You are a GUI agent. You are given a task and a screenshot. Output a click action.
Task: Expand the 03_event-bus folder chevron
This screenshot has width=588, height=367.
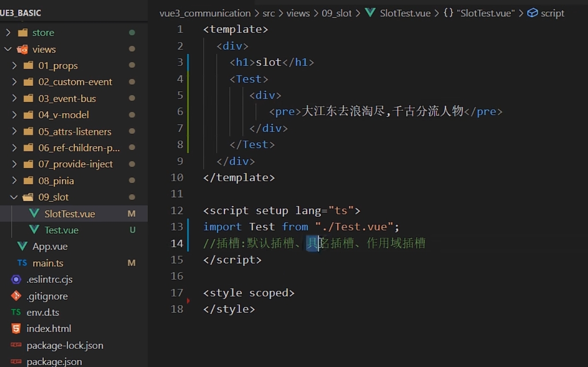point(14,98)
